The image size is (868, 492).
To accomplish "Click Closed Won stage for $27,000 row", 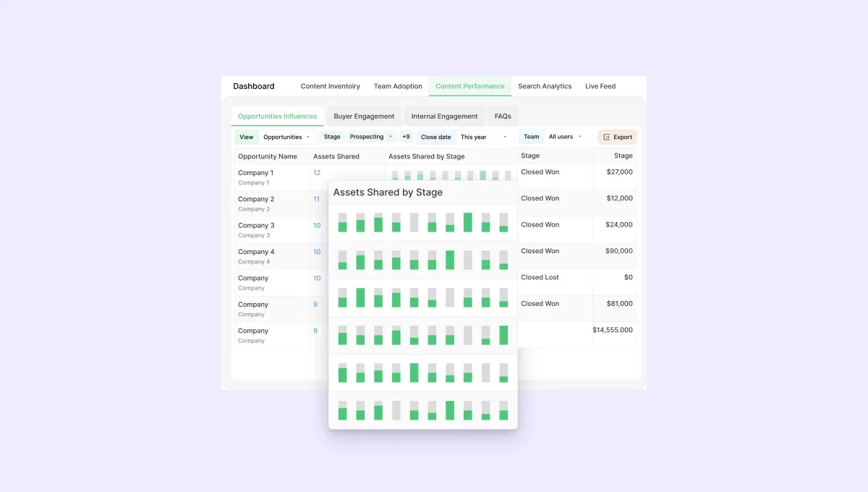I will click(x=540, y=172).
